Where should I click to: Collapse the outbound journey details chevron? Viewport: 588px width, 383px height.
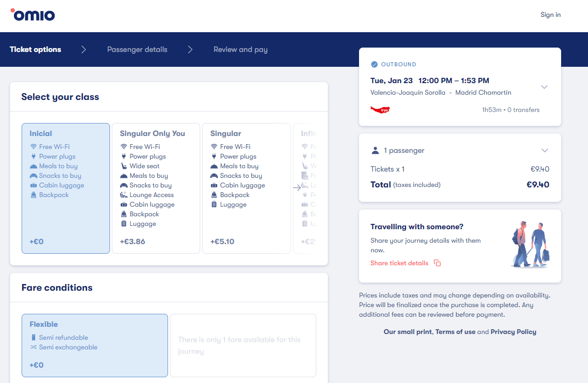(x=544, y=87)
